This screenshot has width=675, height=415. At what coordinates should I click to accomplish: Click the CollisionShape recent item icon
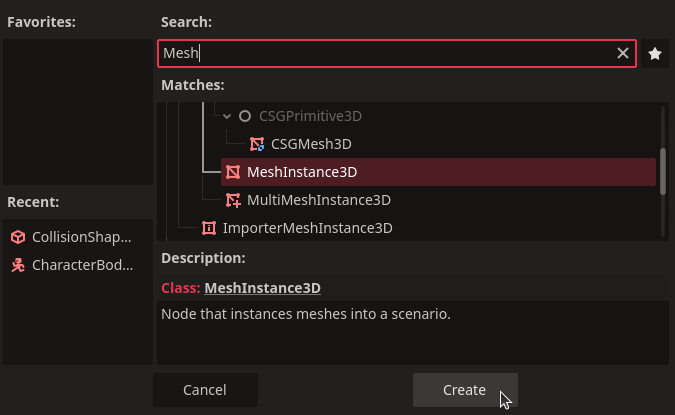18,237
